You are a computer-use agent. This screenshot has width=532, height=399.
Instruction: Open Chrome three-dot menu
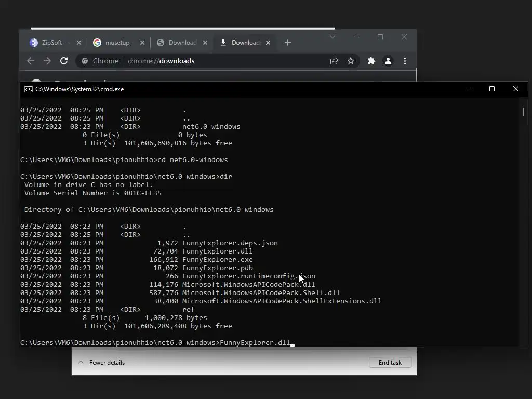point(405,61)
